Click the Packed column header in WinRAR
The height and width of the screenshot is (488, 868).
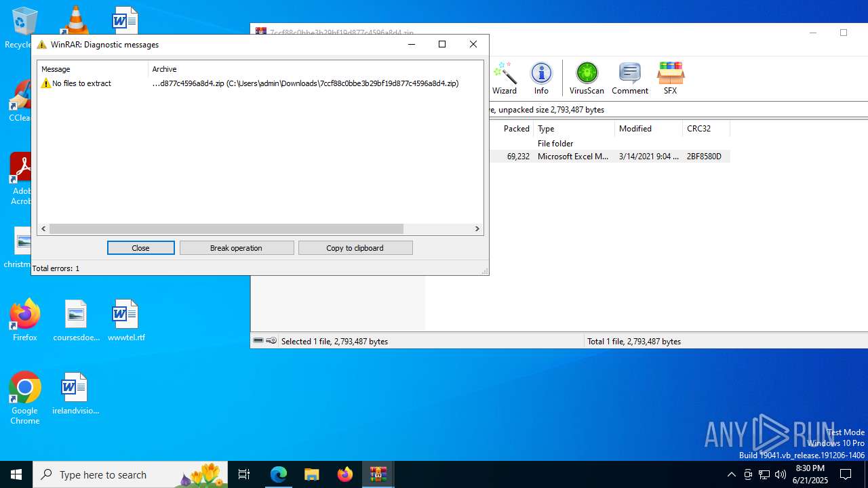[511, 129]
